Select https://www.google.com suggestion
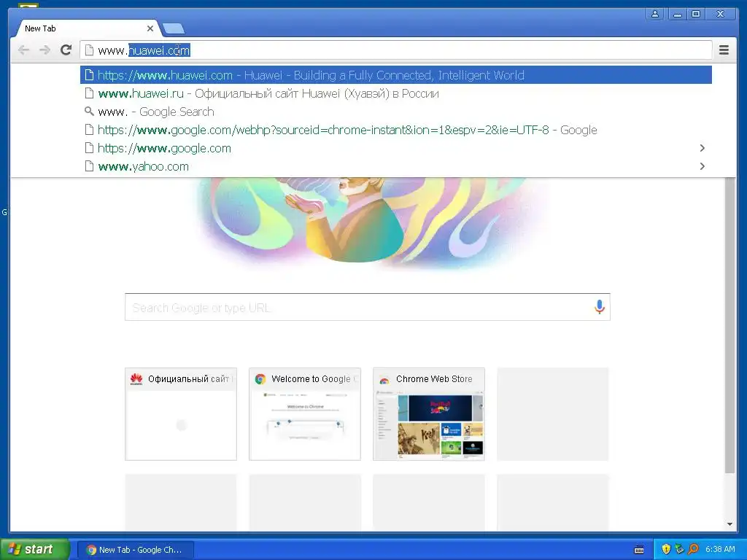 pos(396,148)
